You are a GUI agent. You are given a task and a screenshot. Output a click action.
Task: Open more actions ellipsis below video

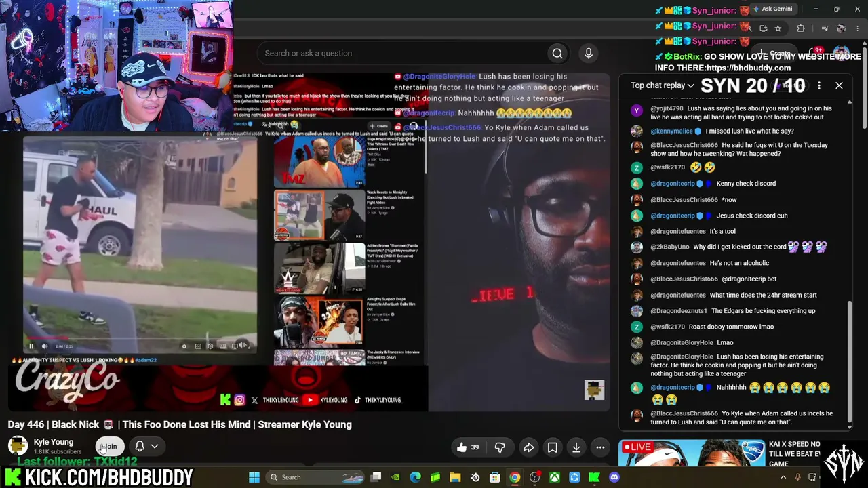(x=600, y=447)
